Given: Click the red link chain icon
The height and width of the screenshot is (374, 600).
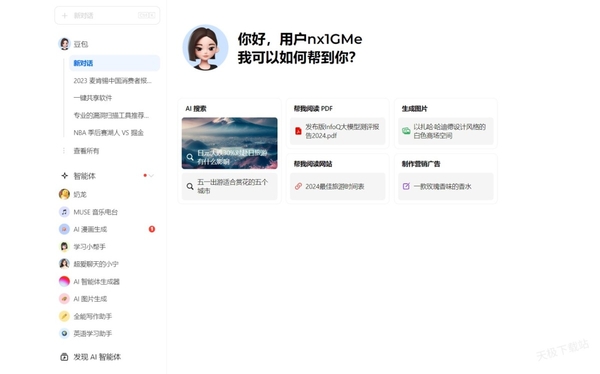Looking at the screenshot, I should pos(298,186).
